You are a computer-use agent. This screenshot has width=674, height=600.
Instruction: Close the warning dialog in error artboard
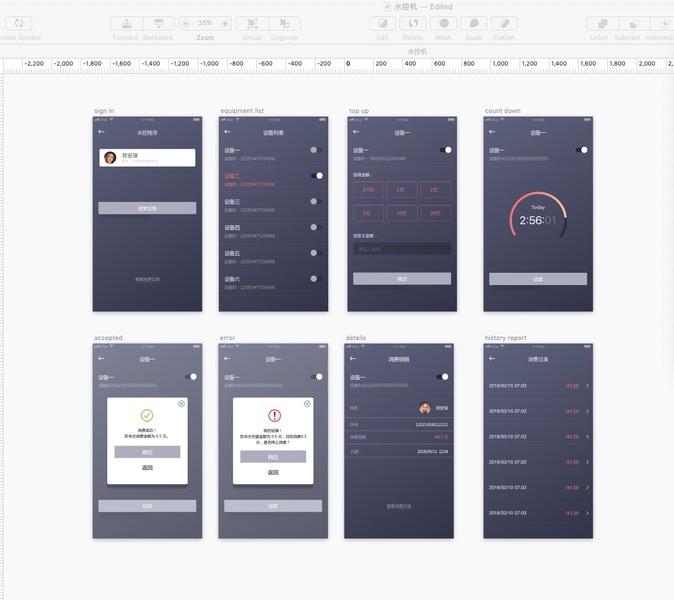click(x=307, y=404)
